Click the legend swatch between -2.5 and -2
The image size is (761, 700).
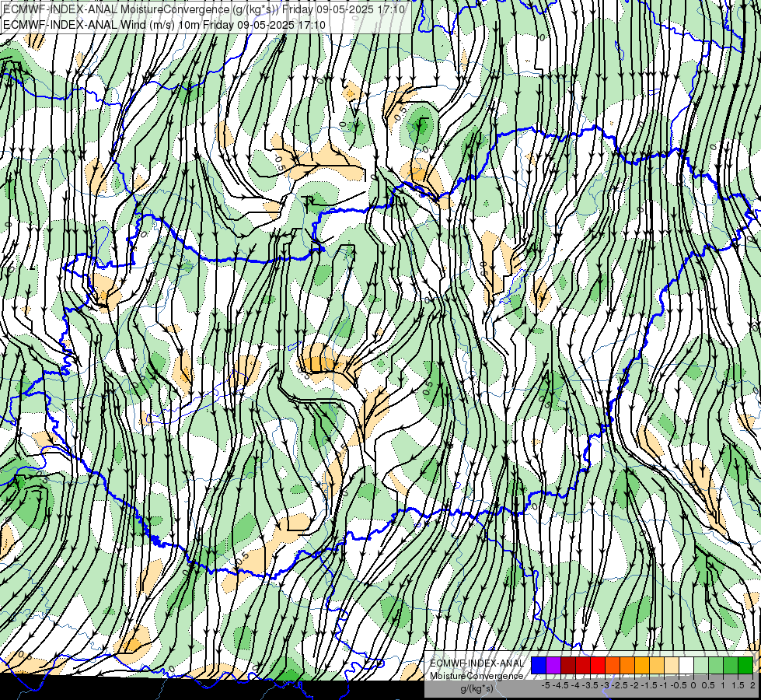pos(627,665)
